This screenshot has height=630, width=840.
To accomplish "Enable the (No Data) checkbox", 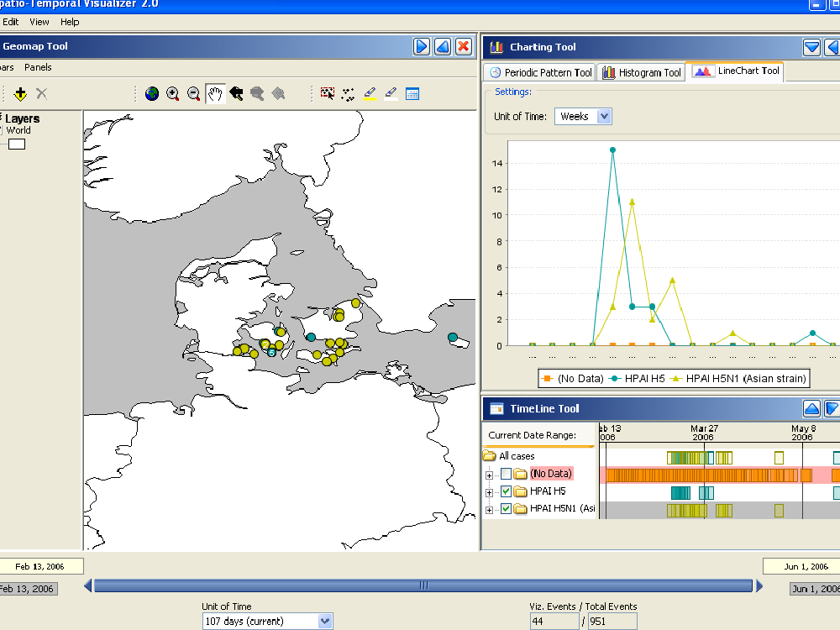I will (506, 474).
